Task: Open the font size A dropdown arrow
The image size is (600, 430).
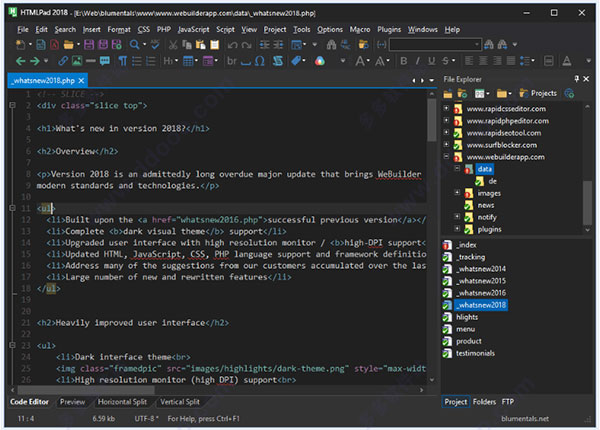Action: (368, 60)
